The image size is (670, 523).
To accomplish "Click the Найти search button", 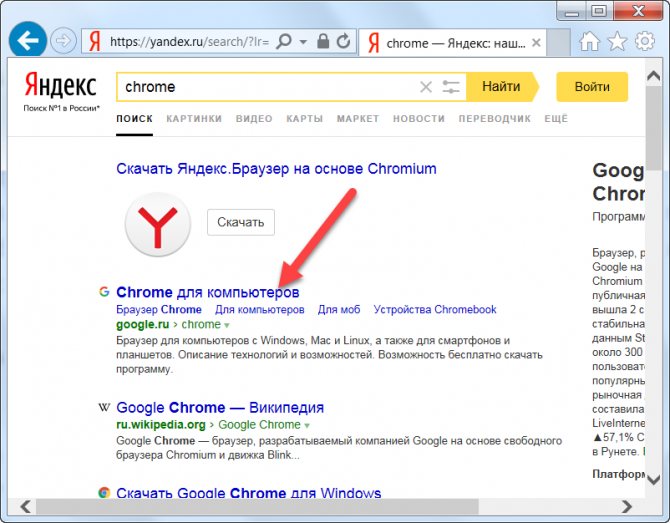I will tap(502, 87).
